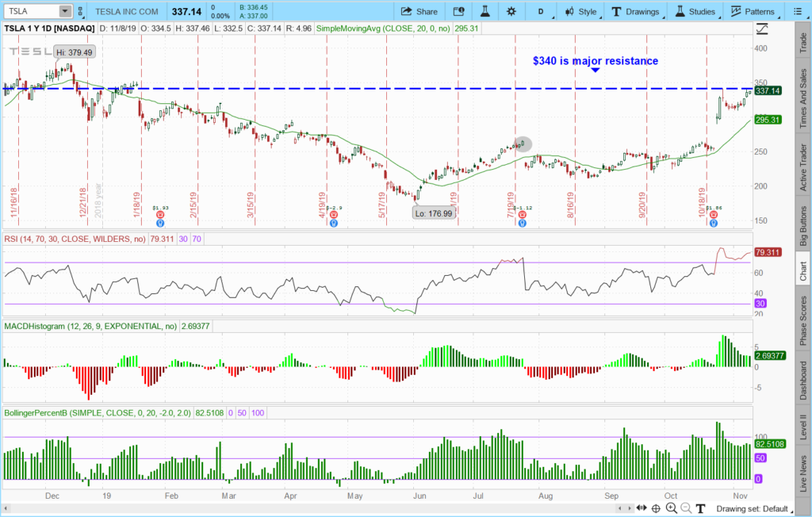The width and height of the screenshot is (812, 517).
Task: Click the 'Lo: 176.99' price bubble
Action: [434, 213]
